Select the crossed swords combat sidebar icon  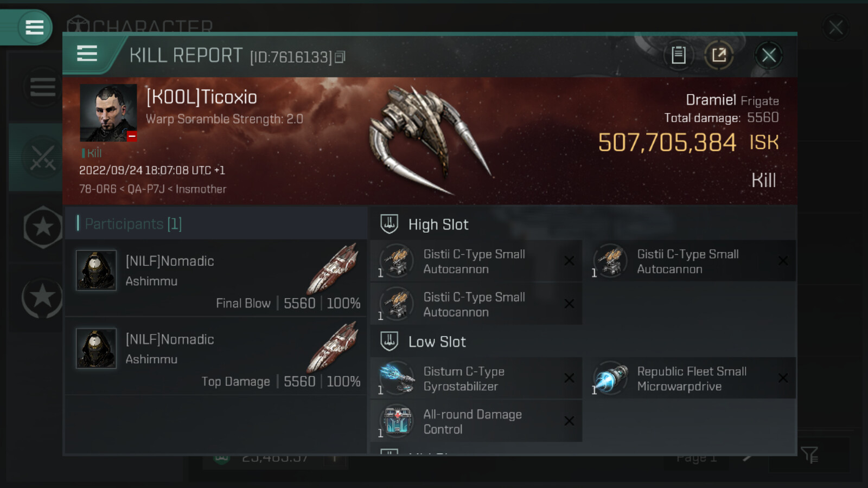point(42,157)
